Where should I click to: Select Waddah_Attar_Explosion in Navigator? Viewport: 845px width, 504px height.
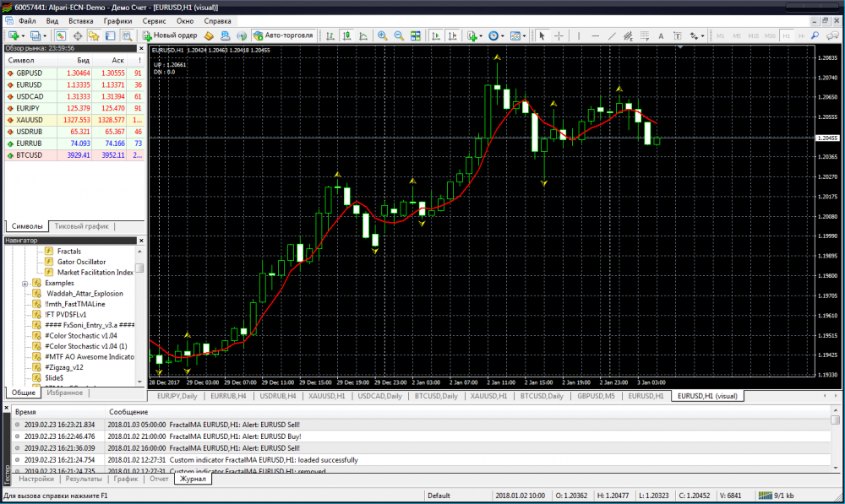[x=84, y=294]
